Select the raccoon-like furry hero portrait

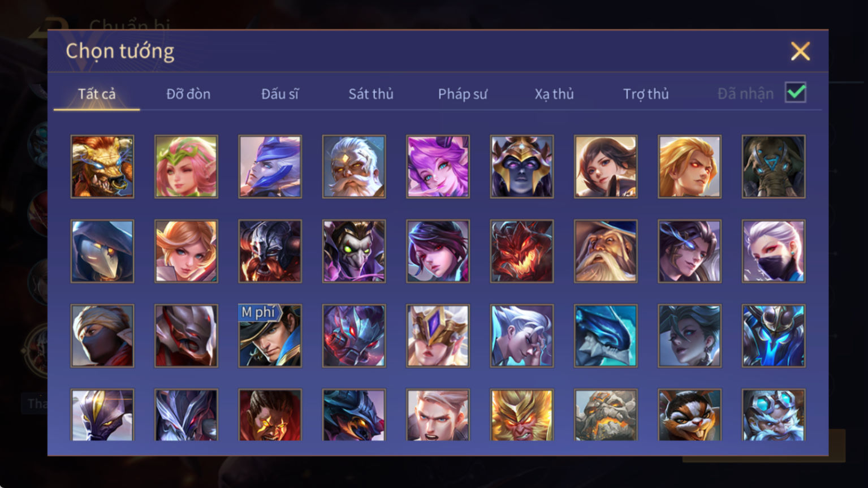pyautogui.click(x=689, y=415)
